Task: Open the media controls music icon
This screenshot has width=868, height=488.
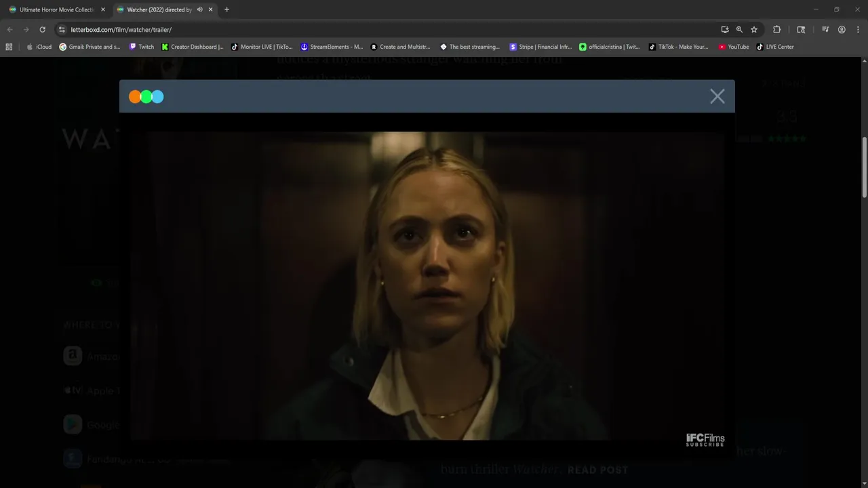Action: coord(825,30)
